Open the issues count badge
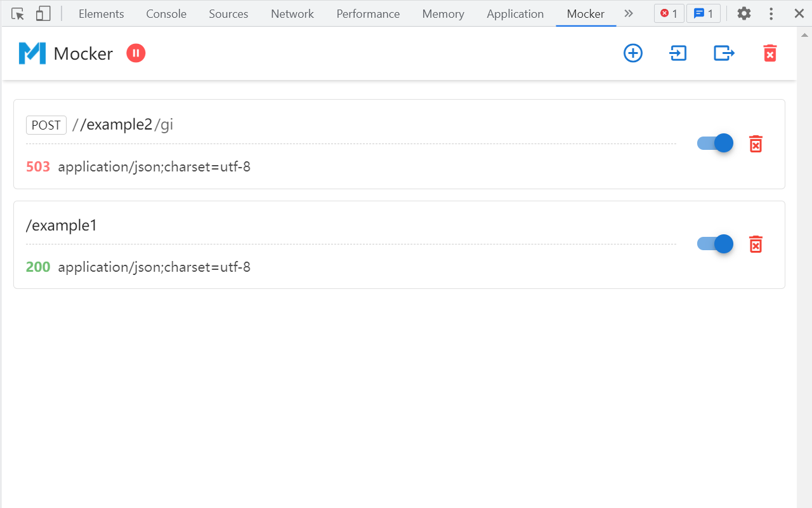The image size is (812, 508). coord(703,13)
